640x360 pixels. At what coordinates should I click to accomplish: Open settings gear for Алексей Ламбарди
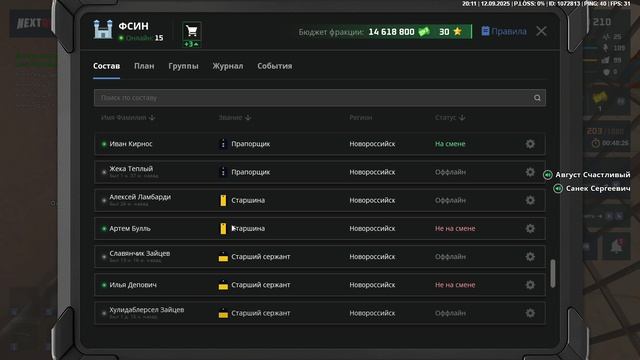tap(530, 200)
